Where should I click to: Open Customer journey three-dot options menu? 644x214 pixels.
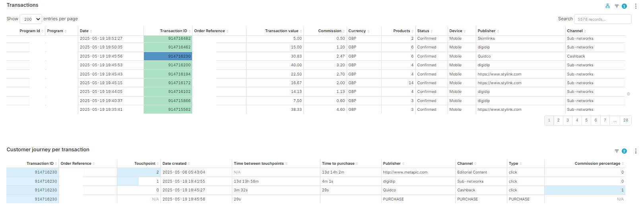(636, 151)
